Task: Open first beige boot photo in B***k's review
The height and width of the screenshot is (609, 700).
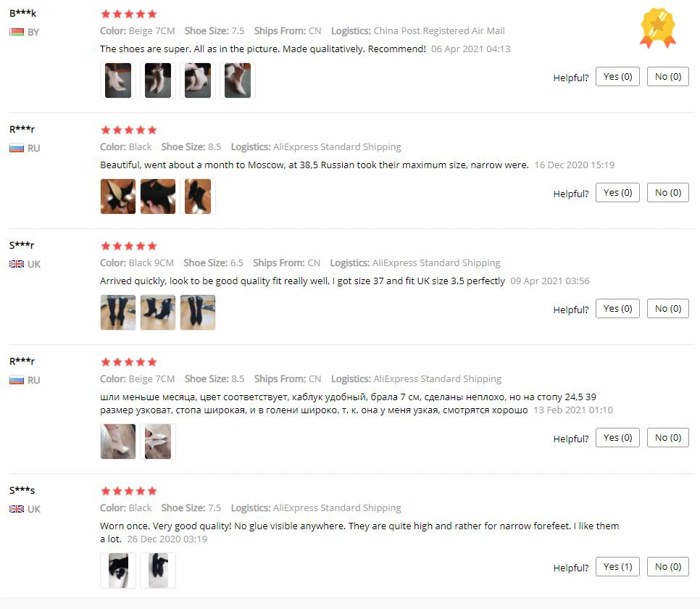Action: [x=118, y=80]
